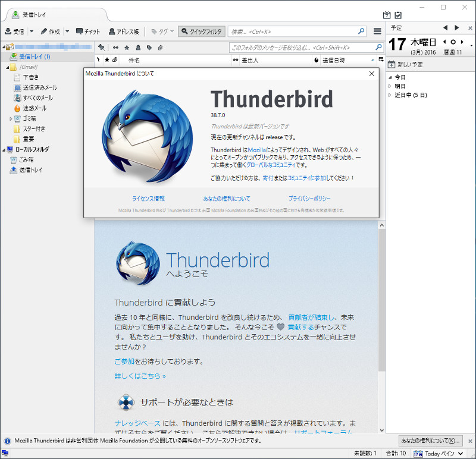Collapse the ローカルフォルダ expander
476x459 pixels.
4,150
